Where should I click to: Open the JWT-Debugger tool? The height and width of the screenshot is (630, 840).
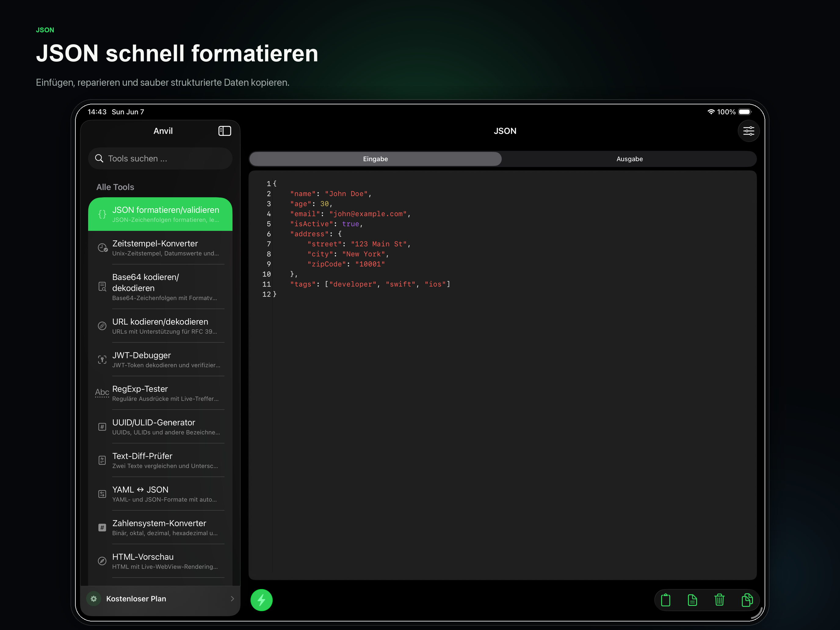[x=160, y=359]
